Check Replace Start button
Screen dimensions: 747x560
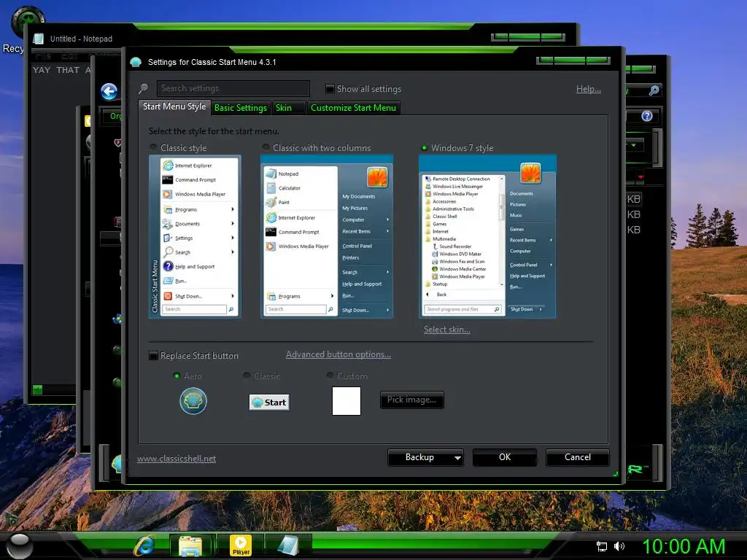(153, 356)
